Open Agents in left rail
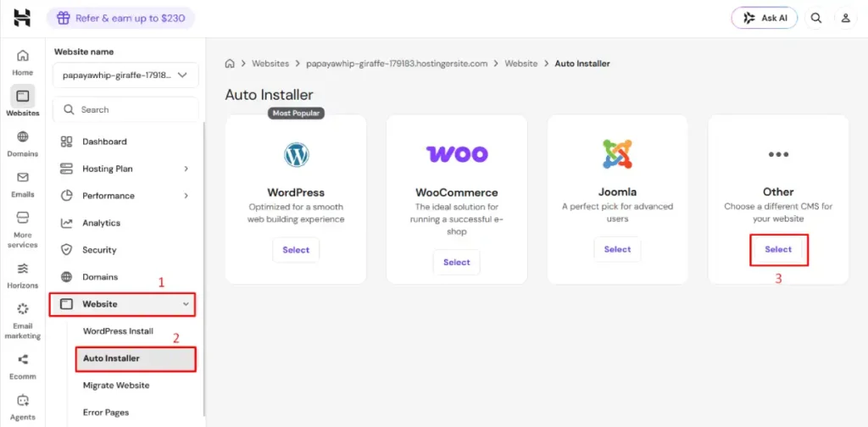This screenshot has height=427, width=868. pos(23,407)
